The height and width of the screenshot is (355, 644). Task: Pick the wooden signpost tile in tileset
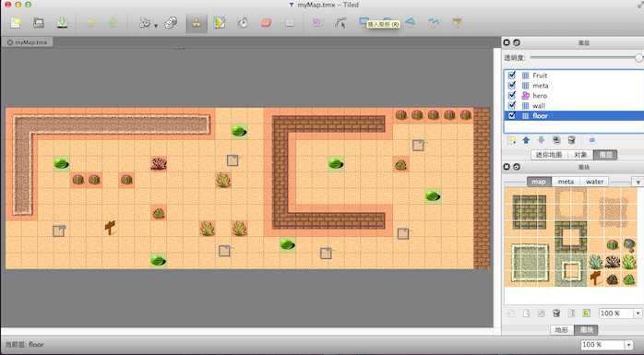595,278
